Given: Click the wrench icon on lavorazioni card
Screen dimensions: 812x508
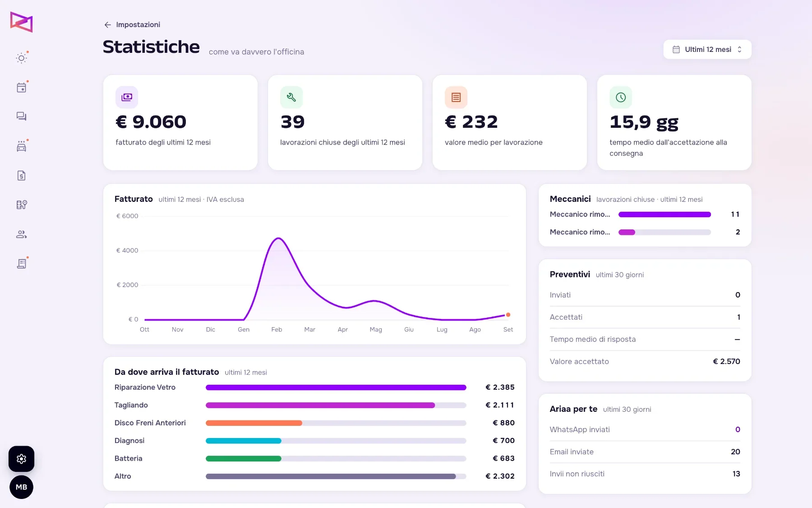Looking at the screenshot, I should pos(291,97).
